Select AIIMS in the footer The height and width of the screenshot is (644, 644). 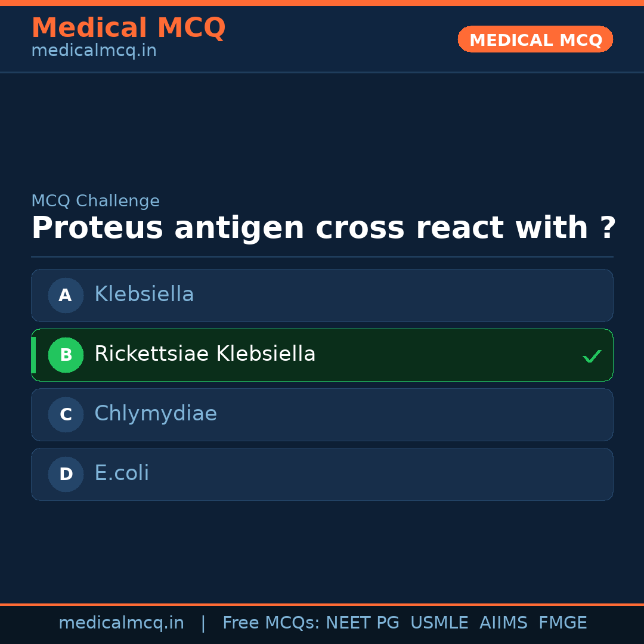[x=503, y=623]
